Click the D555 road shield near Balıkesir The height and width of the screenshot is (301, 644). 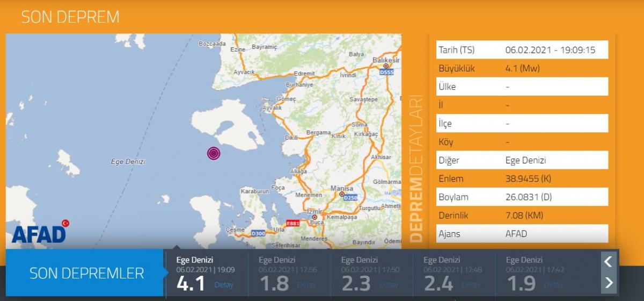(x=386, y=71)
